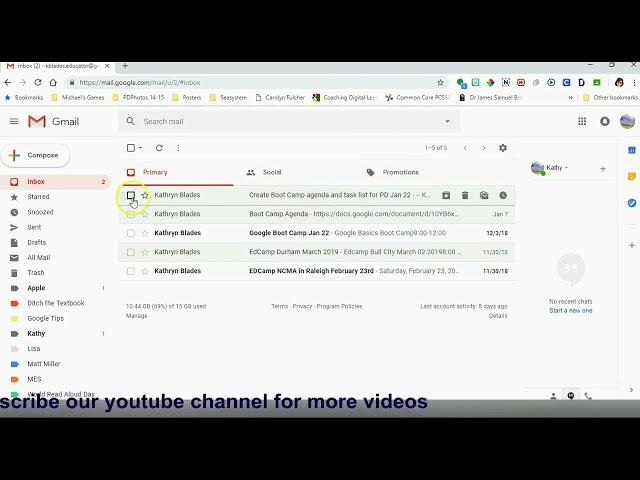This screenshot has height=480, width=640.
Task: Open Hangouts contacts person icon
Action: click(x=553, y=396)
